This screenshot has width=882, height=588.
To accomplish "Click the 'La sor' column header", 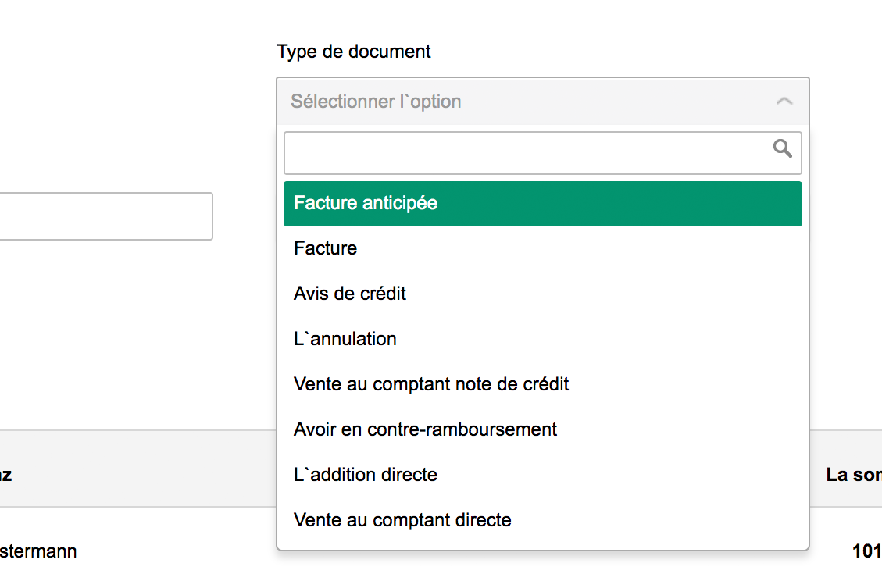I will click(x=853, y=475).
